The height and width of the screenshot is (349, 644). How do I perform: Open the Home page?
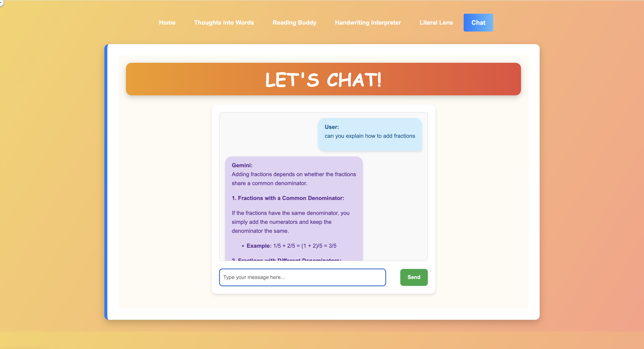(167, 23)
